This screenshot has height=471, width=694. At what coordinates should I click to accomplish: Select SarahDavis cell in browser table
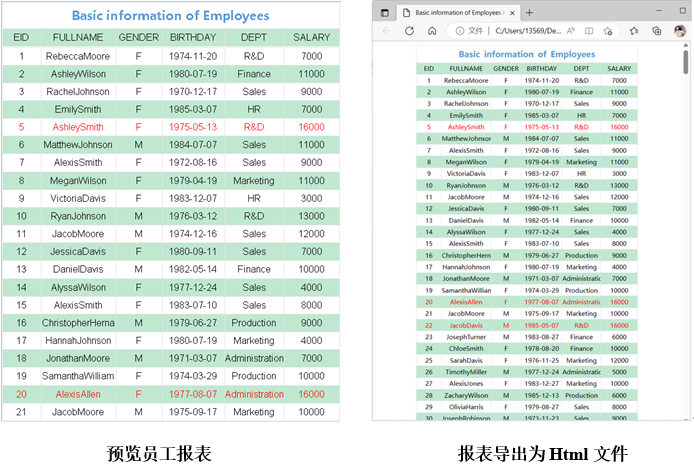pyautogui.click(x=466, y=360)
